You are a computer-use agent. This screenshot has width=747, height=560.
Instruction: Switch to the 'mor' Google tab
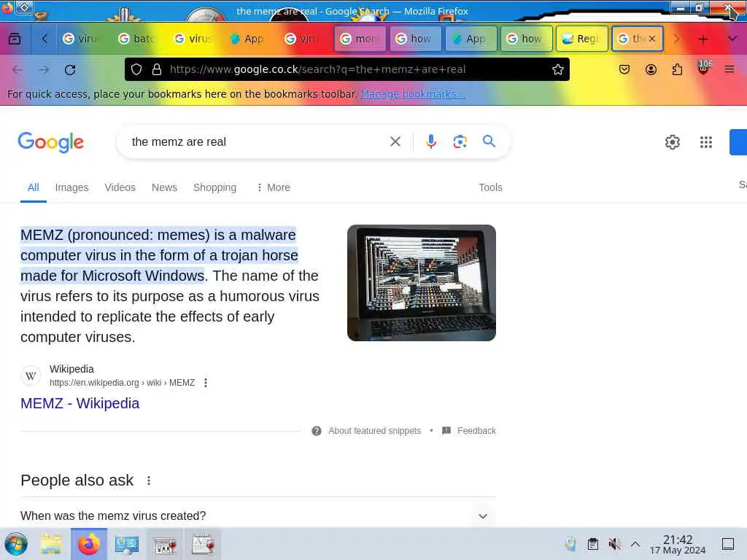tap(360, 39)
